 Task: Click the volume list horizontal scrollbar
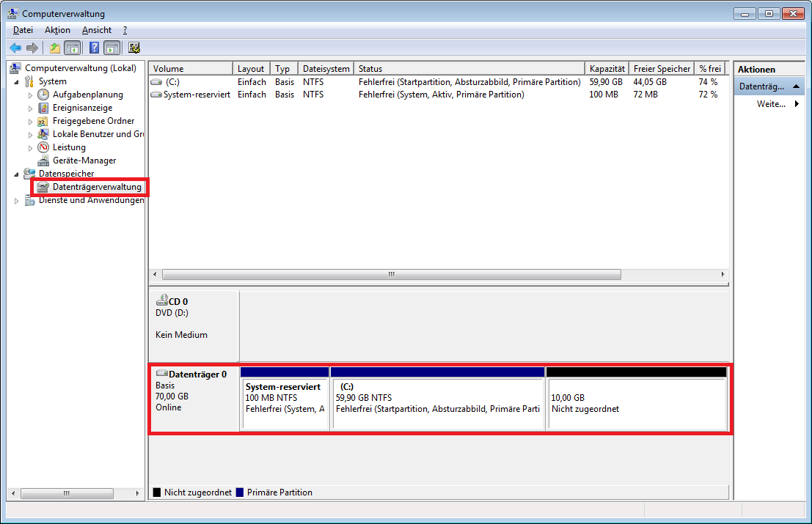[391, 274]
